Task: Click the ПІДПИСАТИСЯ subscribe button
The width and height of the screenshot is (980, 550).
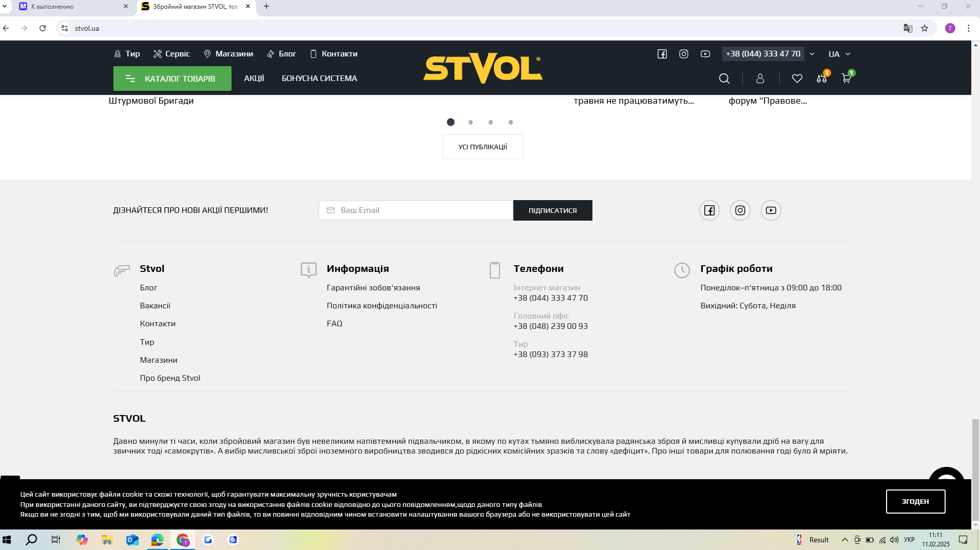Action: (553, 210)
